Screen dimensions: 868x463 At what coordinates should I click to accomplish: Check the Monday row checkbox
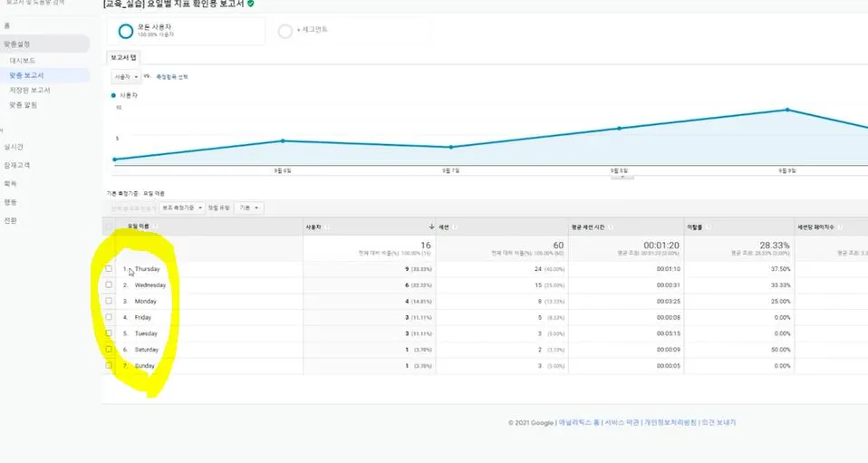tap(109, 301)
